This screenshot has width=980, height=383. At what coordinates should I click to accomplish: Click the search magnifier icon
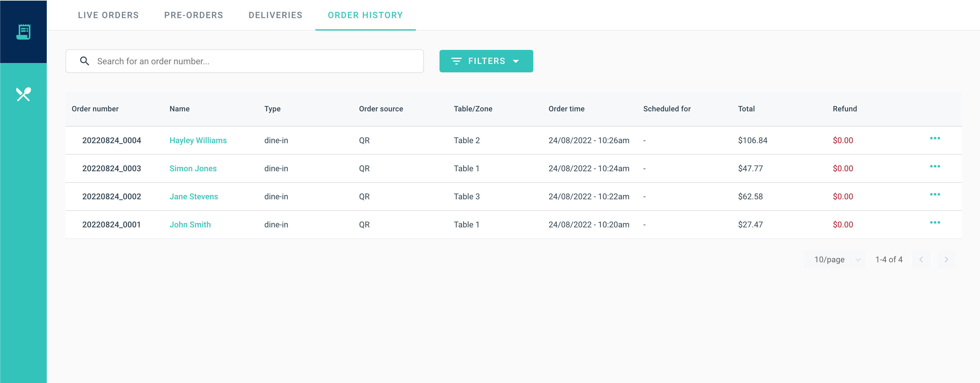point(84,61)
